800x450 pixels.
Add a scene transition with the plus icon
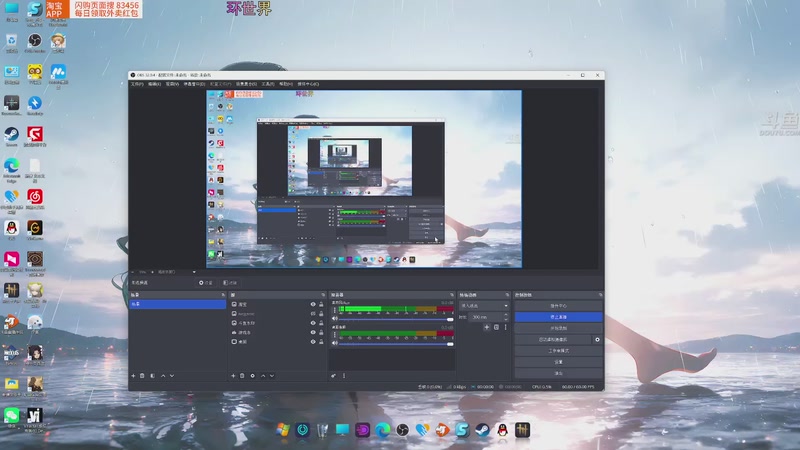[x=487, y=327]
